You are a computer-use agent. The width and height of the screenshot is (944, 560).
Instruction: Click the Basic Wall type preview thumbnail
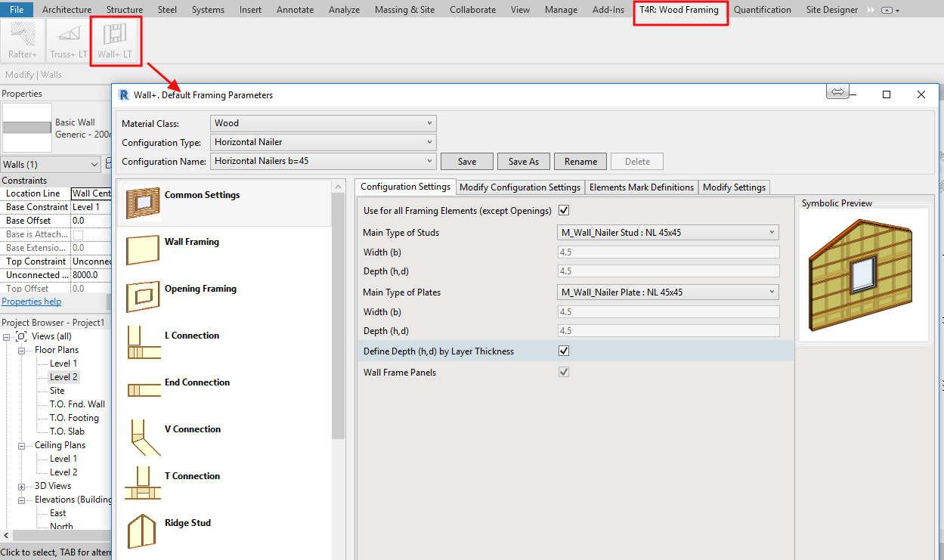(x=27, y=127)
